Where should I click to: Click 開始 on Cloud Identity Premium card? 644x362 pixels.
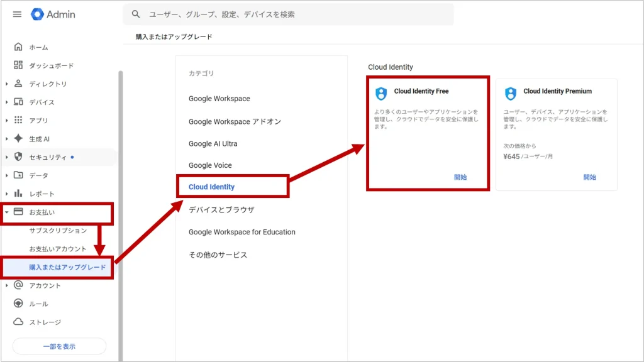(x=589, y=177)
